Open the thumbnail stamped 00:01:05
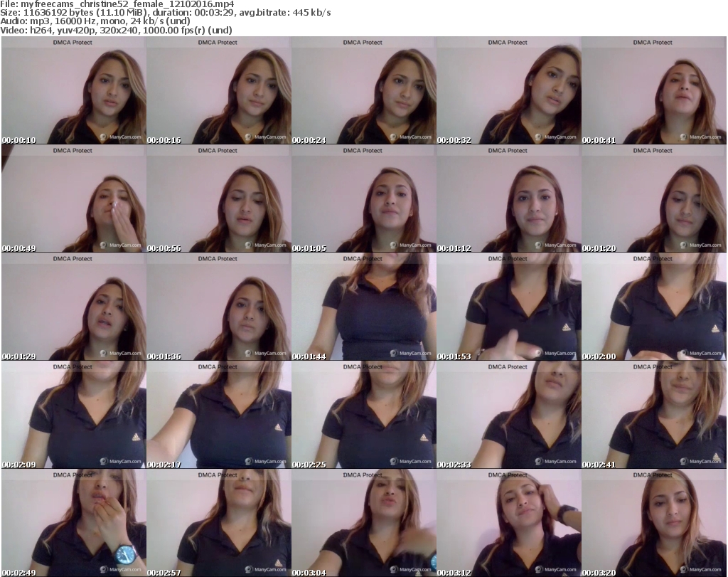The height and width of the screenshot is (577, 728). [x=363, y=198]
